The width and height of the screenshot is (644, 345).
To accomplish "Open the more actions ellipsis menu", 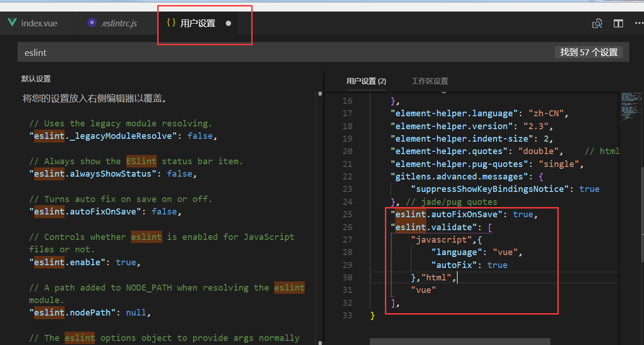I will pos(638,23).
